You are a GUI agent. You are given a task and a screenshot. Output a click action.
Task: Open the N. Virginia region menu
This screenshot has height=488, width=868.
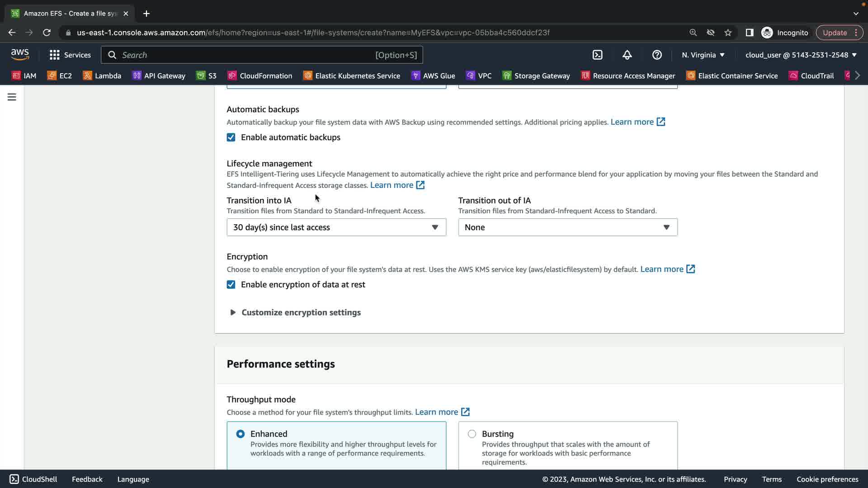[703, 55]
